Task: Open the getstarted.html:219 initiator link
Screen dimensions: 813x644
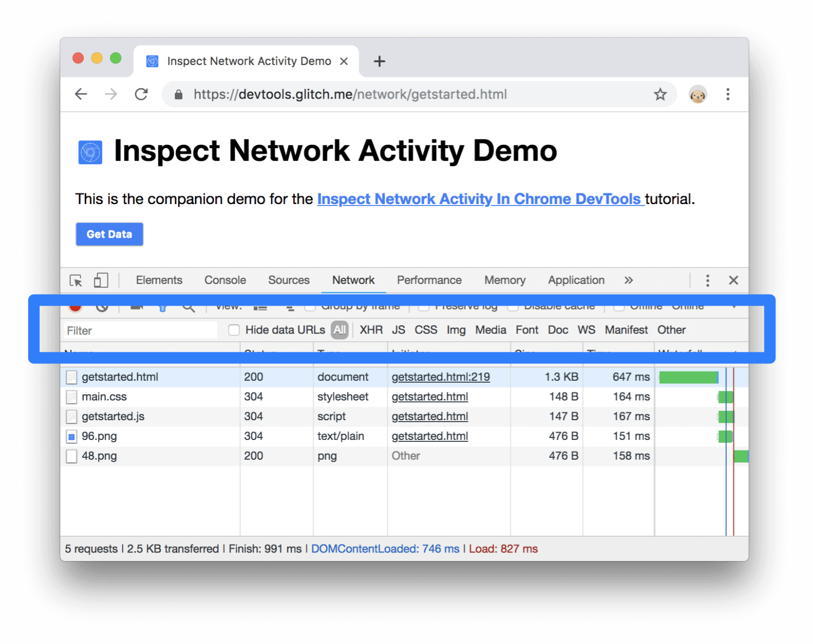Action: 440,377
